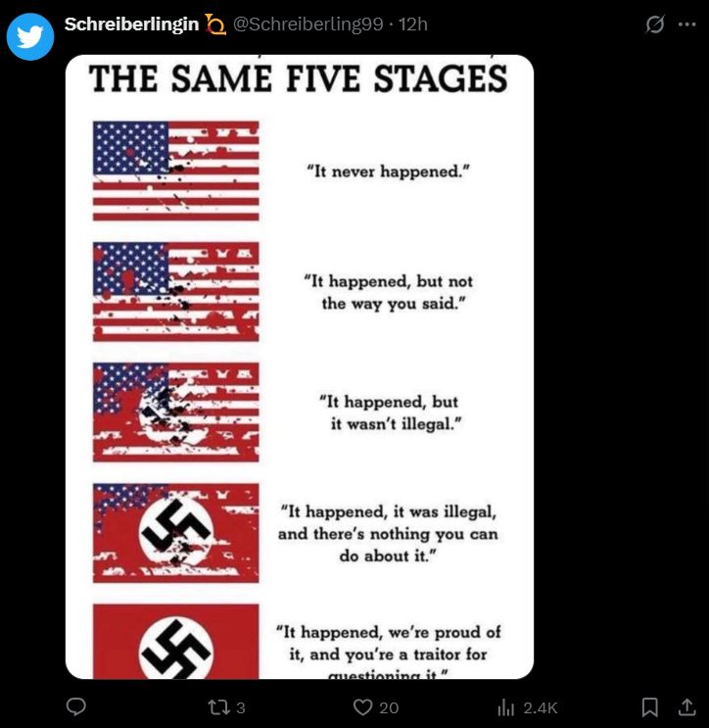Click the first flag panel in image
This screenshot has height=728, width=709.
click(176, 170)
